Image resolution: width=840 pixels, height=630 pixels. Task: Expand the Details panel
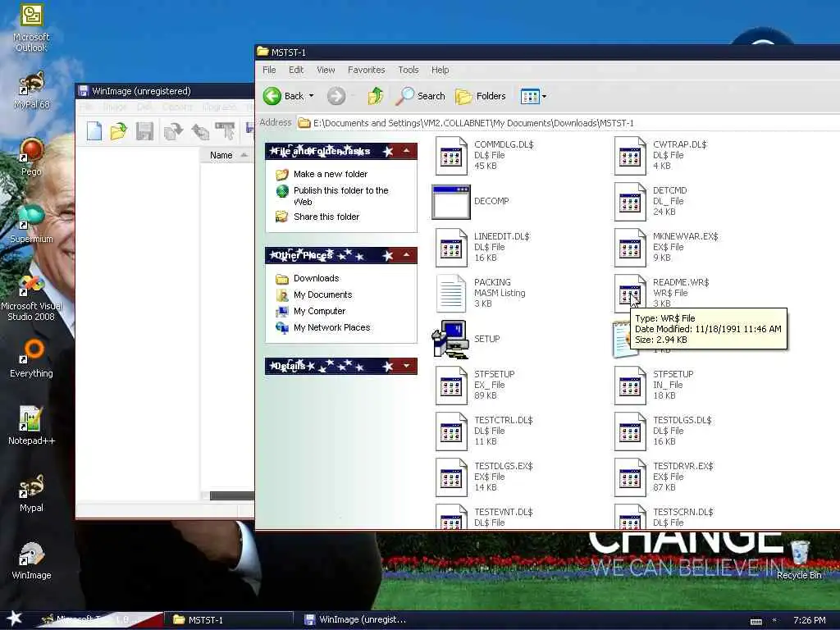point(407,366)
